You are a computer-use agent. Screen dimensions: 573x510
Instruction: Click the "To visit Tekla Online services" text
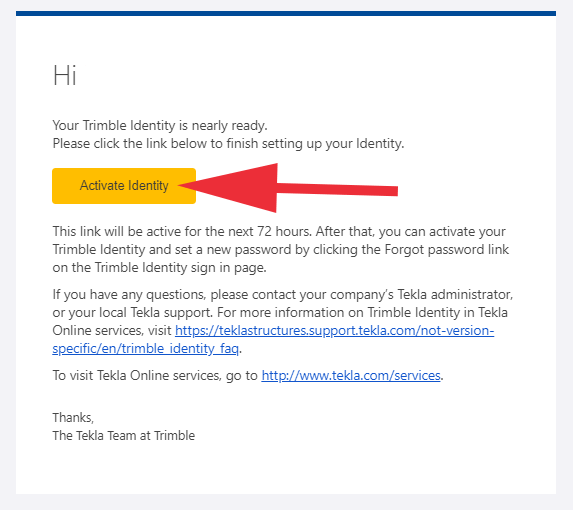coord(137,376)
